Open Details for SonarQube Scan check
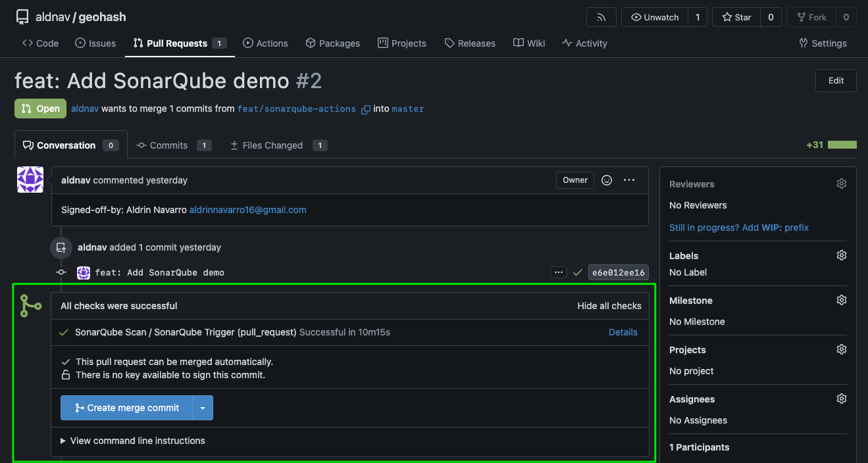This screenshot has height=463, width=868. pyautogui.click(x=623, y=332)
